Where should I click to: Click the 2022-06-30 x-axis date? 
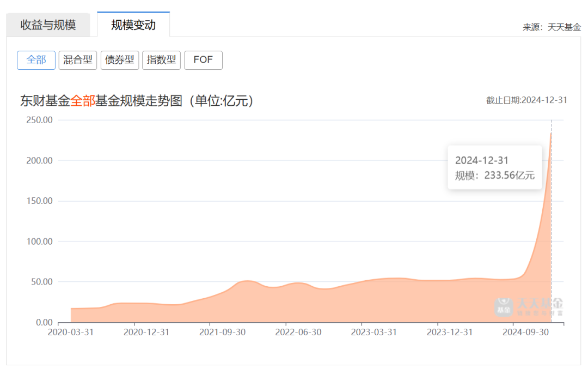(x=298, y=333)
